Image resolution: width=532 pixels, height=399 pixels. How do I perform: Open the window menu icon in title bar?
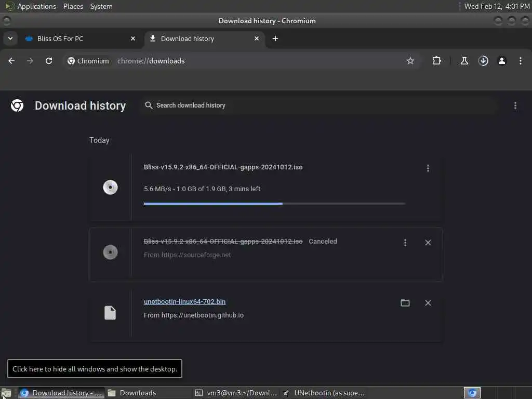click(6, 21)
